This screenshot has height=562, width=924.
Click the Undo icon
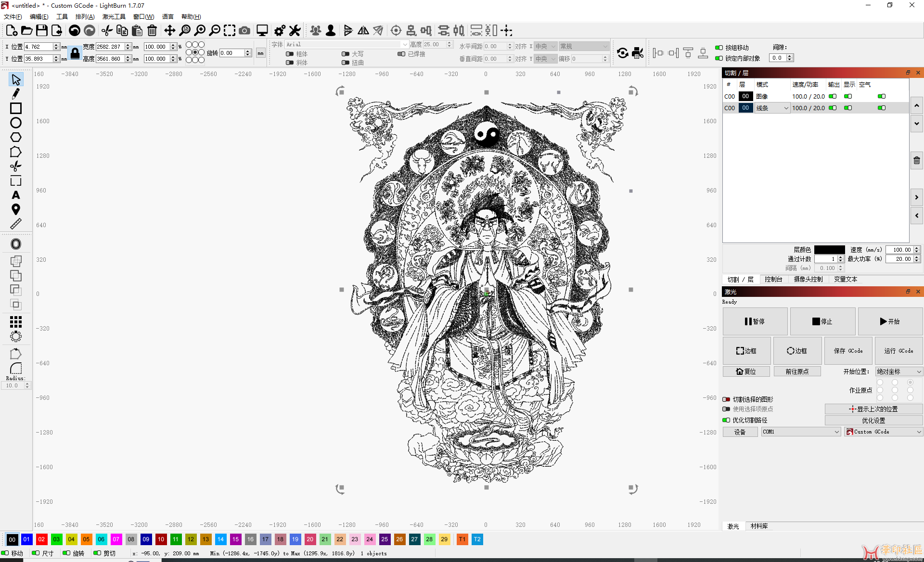tap(75, 31)
